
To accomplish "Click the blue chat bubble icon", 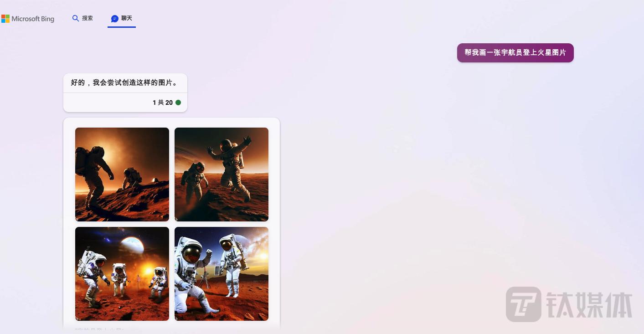I will [x=115, y=19].
